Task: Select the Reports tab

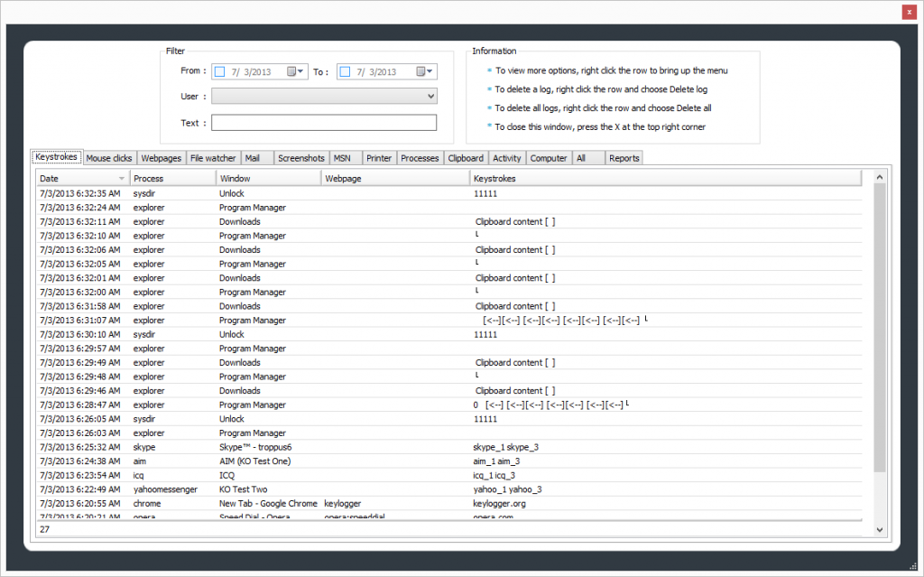Action: click(x=624, y=158)
